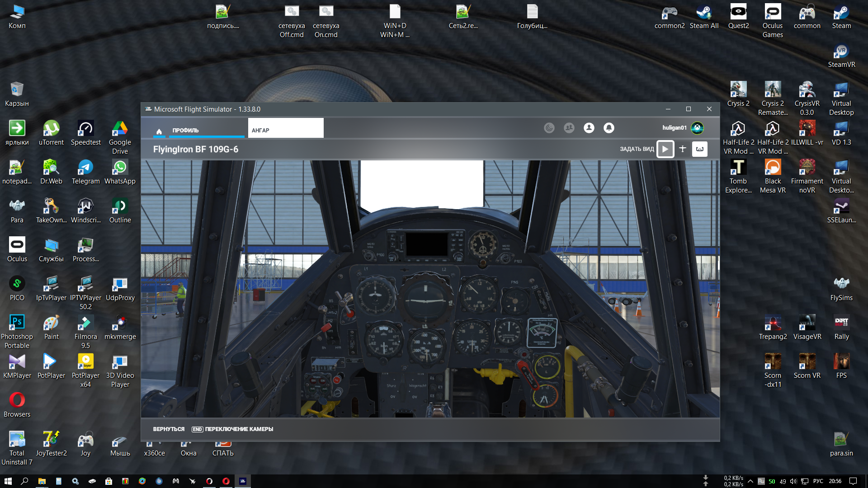This screenshot has height=488, width=868.
Task: Open the user profile icon
Action: pos(589,128)
